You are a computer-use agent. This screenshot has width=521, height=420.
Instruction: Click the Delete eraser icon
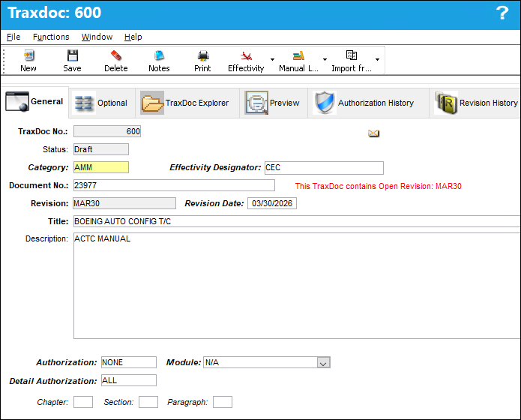(x=116, y=55)
